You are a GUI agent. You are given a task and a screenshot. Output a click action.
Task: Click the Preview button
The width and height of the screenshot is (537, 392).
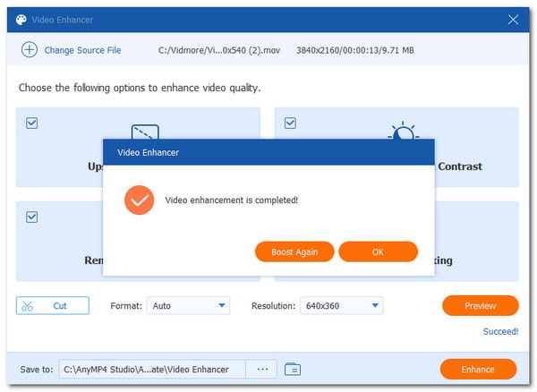point(480,306)
